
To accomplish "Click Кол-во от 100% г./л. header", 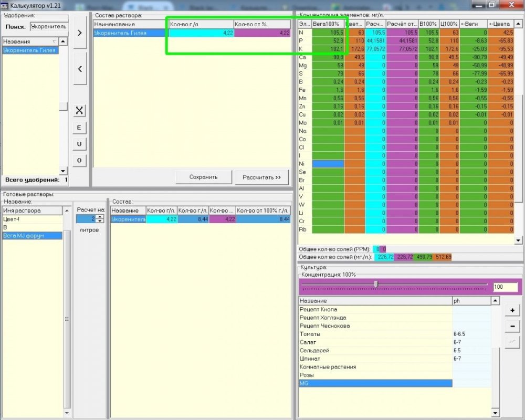I will (263, 211).
